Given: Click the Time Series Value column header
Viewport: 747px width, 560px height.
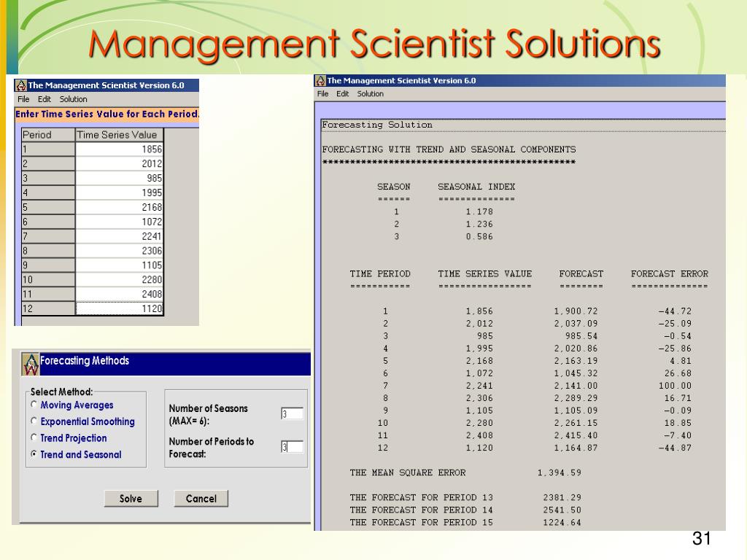Looking at the screenshot, I should point(119,135).
